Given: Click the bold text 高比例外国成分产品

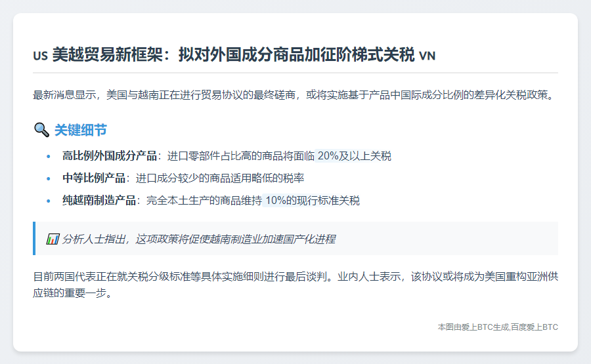Looking at the screenshot, I should pos(110,155).
